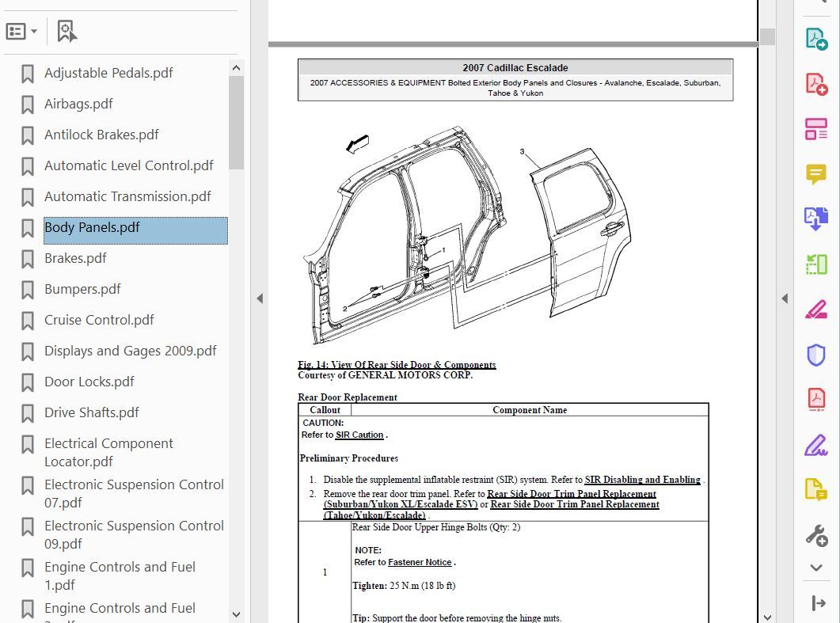Expand more tools with down chevron
The width and height of the screenshot is (840, 623).
816,568
